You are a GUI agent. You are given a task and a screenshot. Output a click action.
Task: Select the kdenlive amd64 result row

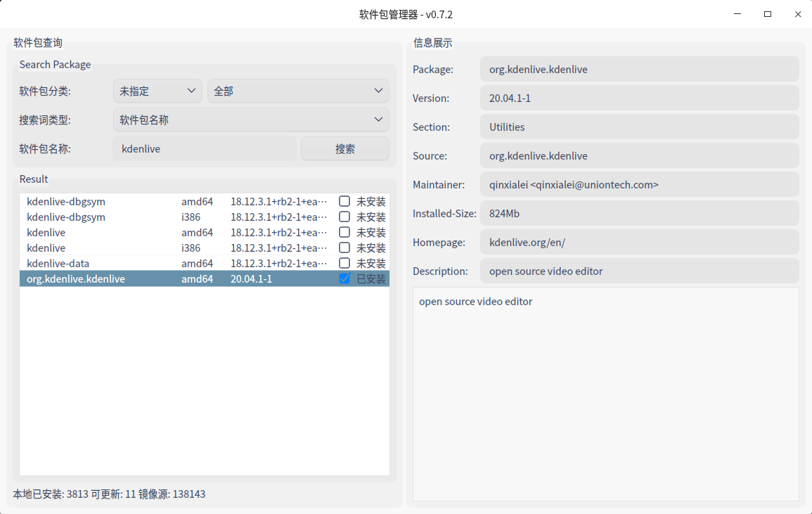[205, 232]
